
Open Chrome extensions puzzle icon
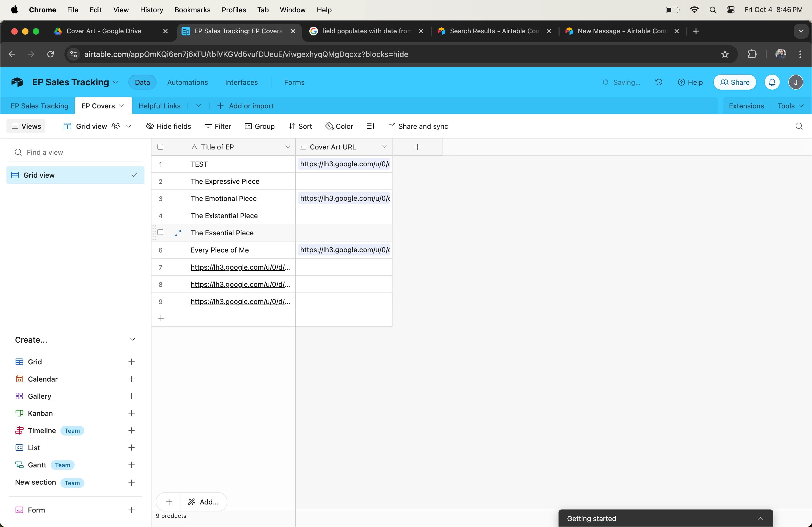[x=752, y=54]
